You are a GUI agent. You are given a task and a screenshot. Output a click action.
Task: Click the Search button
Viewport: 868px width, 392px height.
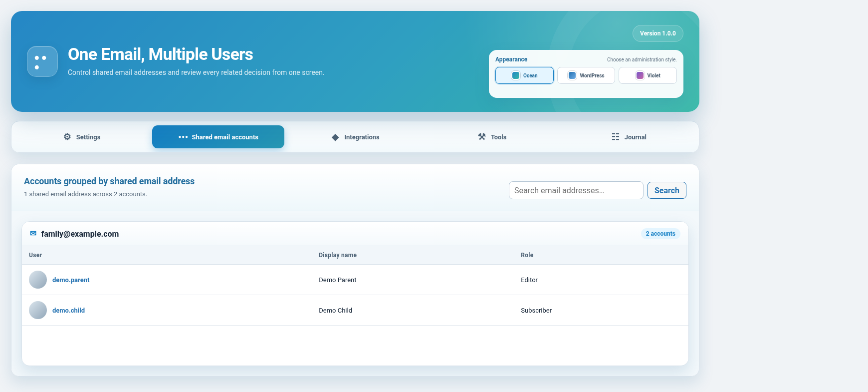(667, 190)
